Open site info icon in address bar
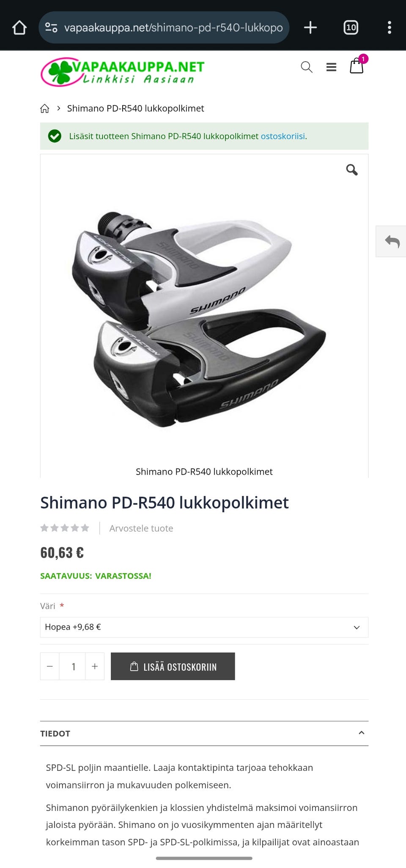This screenshot has height=868, width=406. [51, 27]
